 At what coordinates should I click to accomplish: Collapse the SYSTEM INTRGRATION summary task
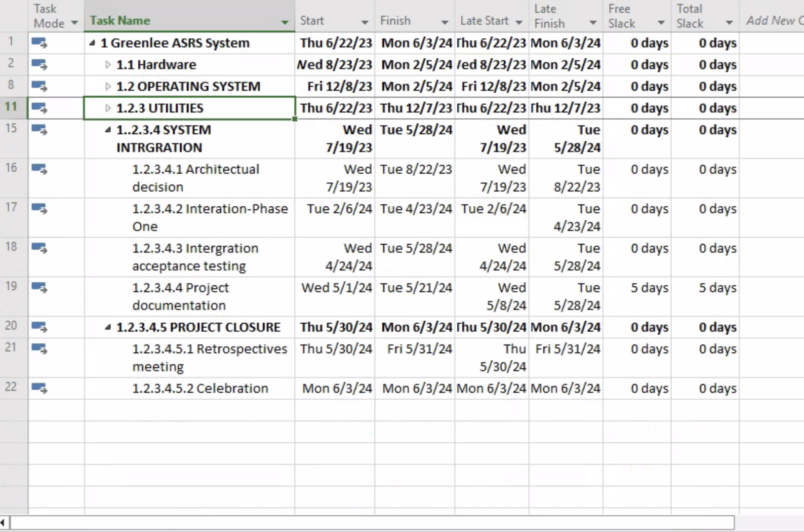pyautogui.click(x=108, y=130)
